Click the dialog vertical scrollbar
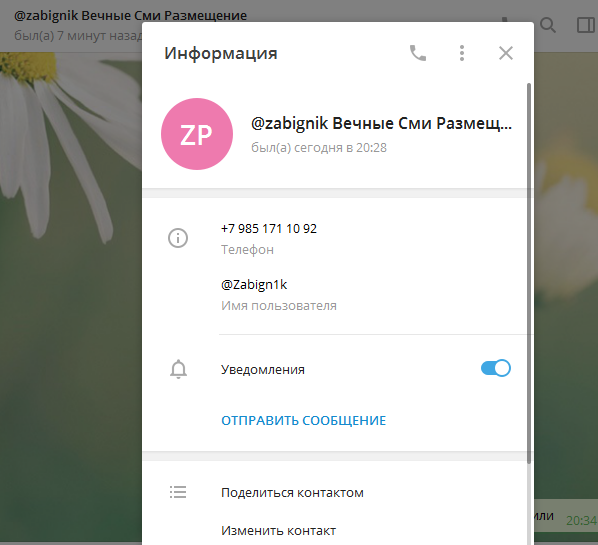The width and height of the screenshot is (598, 545). click(x=529, y=273)
